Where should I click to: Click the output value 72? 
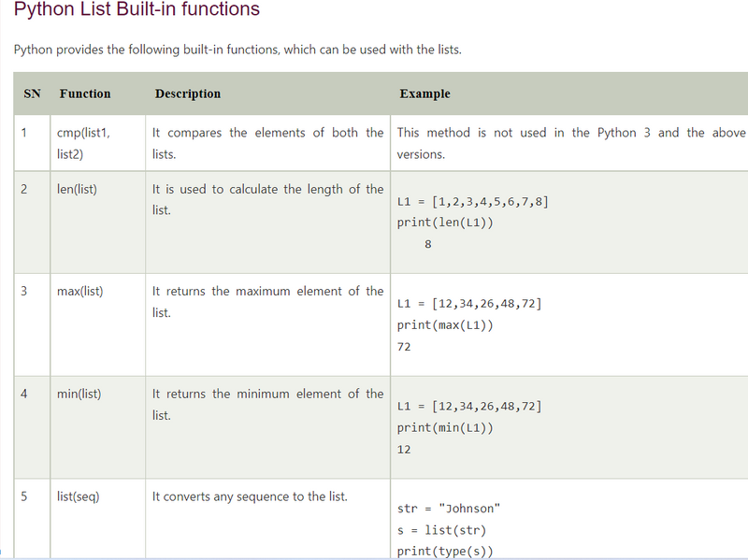point(404,347)
